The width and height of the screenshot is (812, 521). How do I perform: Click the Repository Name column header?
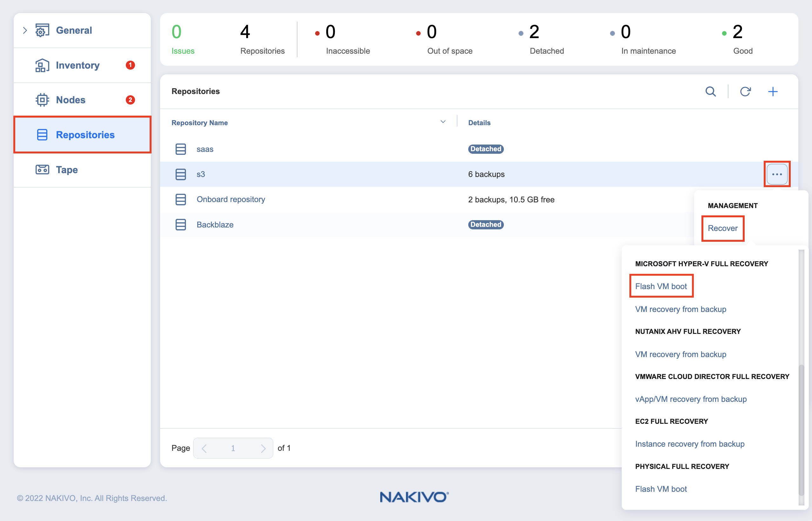(x=200, y=123)
